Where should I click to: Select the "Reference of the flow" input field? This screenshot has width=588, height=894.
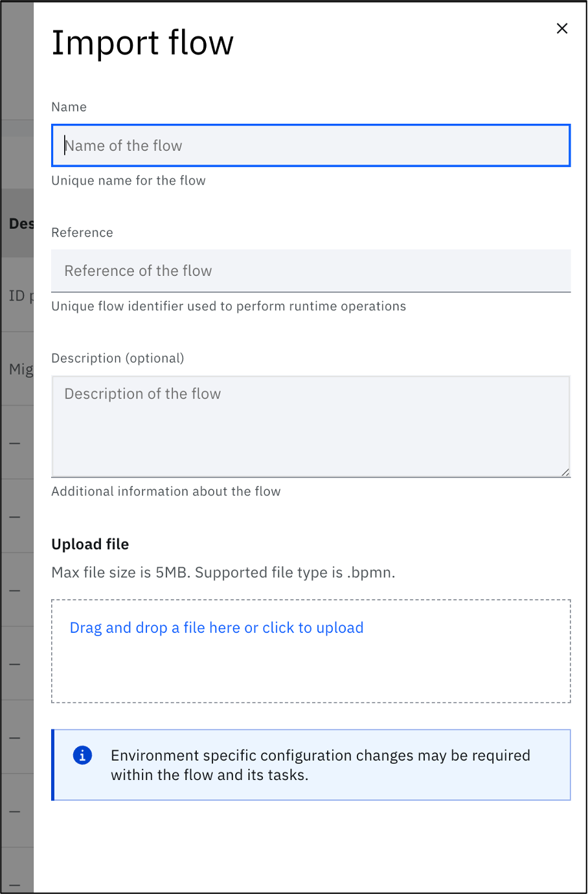tap(259, 271)
